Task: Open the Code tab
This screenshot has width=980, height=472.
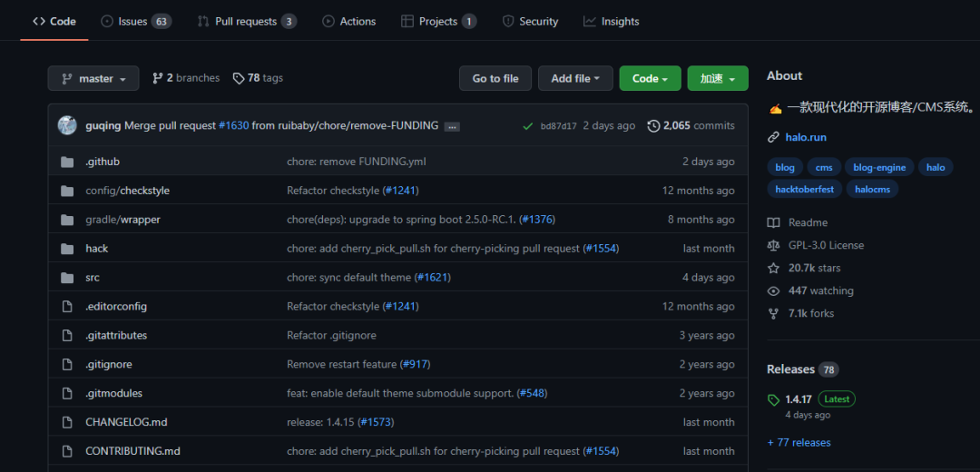Action: (54, 21)
